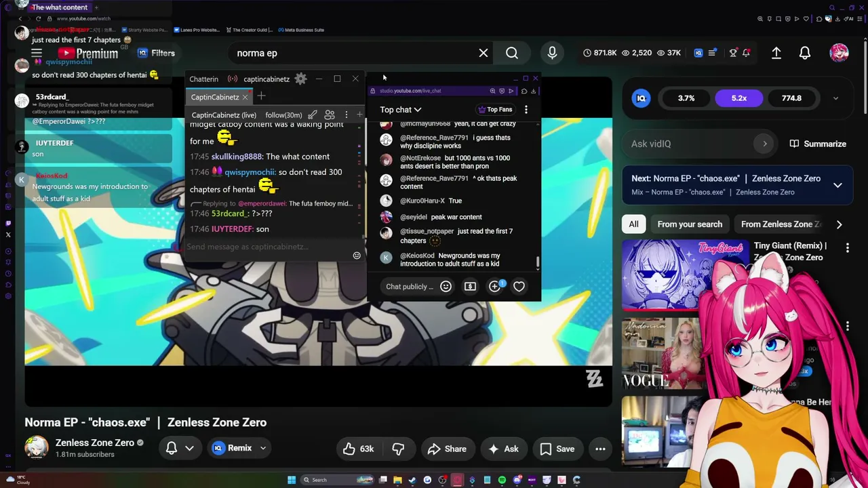
Task: Expand the 'Next: Norma EP' mix queue
Action: (x=837, y=185)
